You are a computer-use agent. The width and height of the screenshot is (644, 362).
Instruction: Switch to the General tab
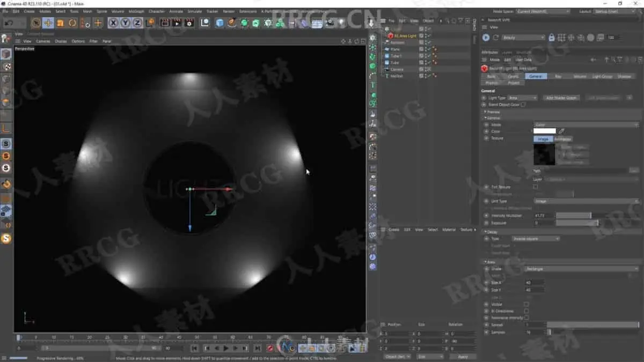tap(536, 77)
